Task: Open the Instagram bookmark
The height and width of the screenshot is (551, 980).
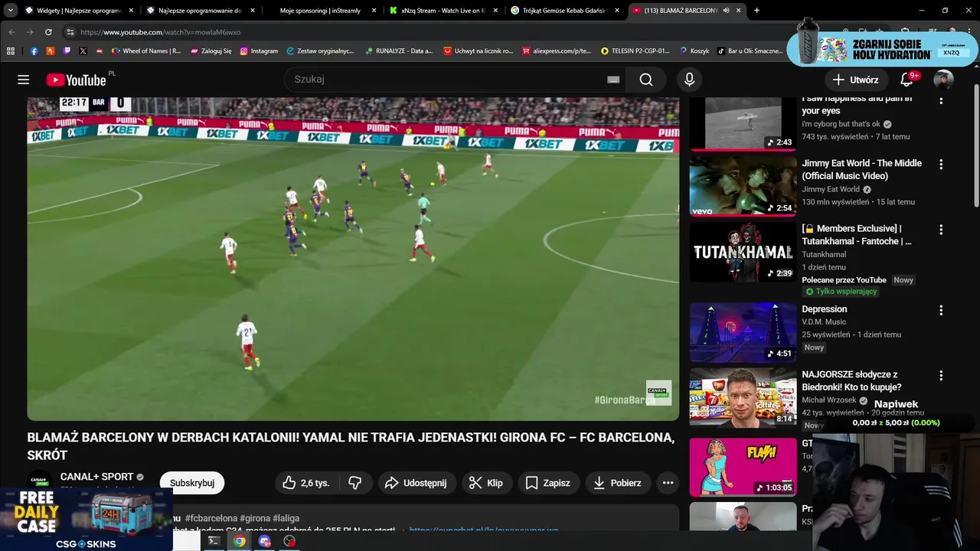Action: (x=259, y=51)
